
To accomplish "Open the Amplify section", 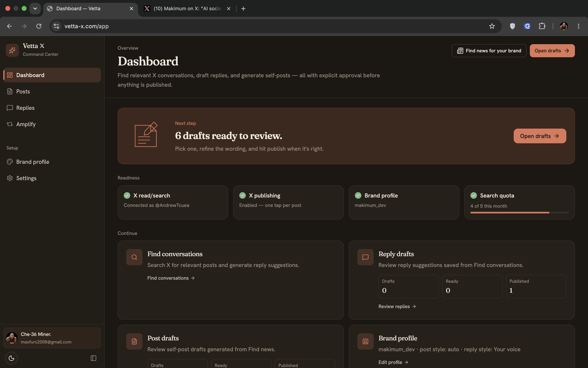I will click(x=52, y=124).
